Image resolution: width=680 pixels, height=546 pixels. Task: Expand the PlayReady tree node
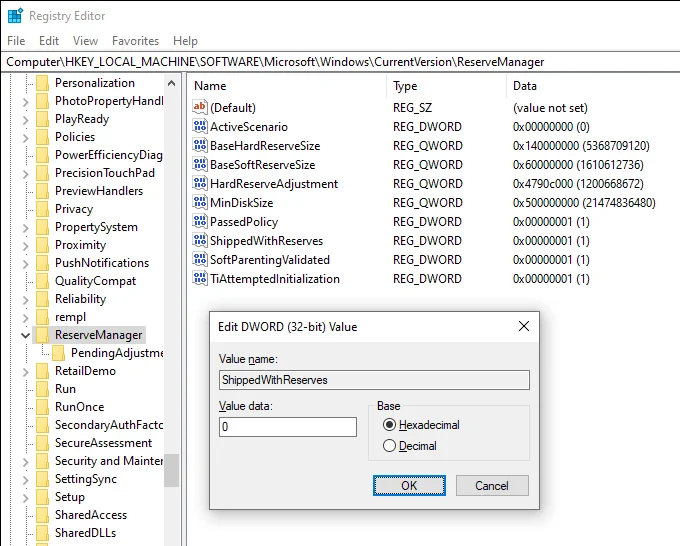(x=26, y=120)
